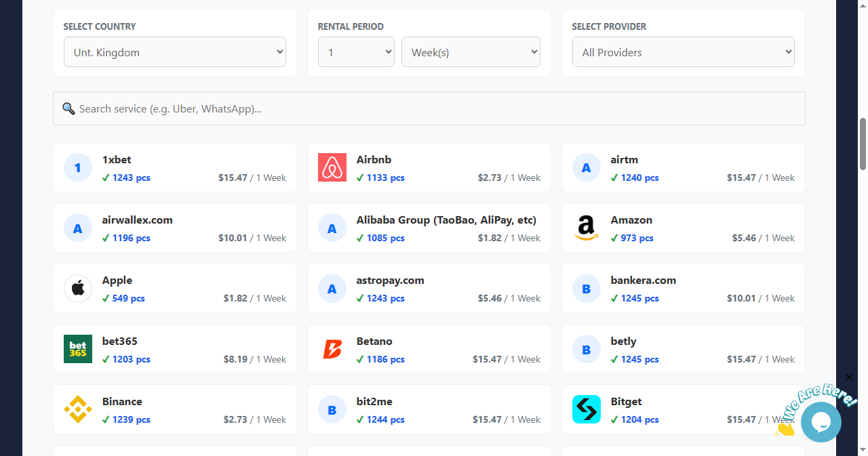Image resolution: width=868 pixels, height=456 pixels.
Task: Click the Alibaba Group (TaoBao, AliPay, etc) title
Action: tap(446, 220)
